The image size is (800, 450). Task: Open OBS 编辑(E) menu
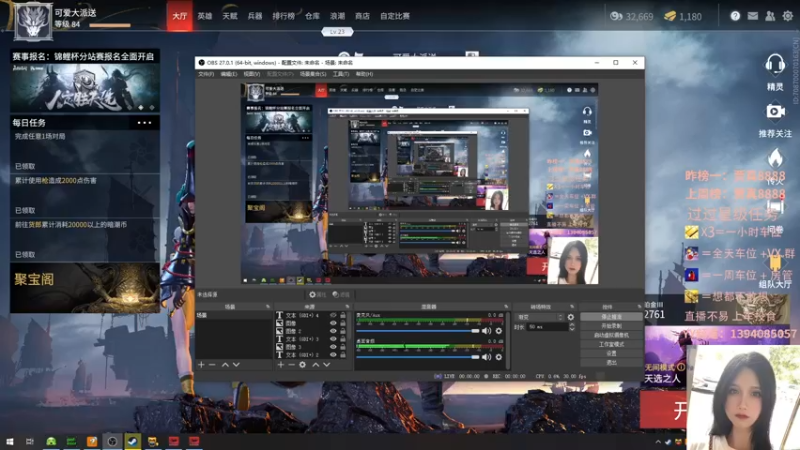(229, 74)
